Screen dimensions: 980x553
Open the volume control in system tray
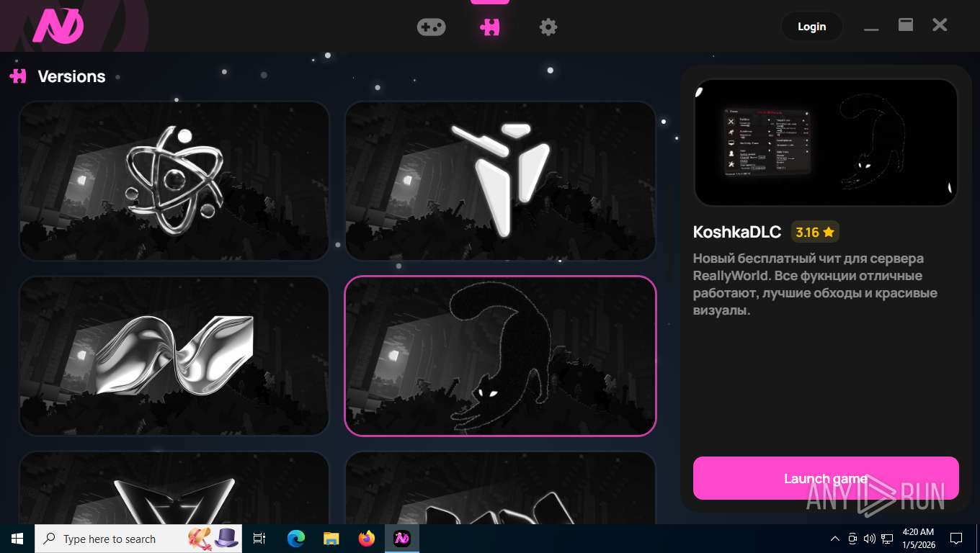[x=870, y=539]
